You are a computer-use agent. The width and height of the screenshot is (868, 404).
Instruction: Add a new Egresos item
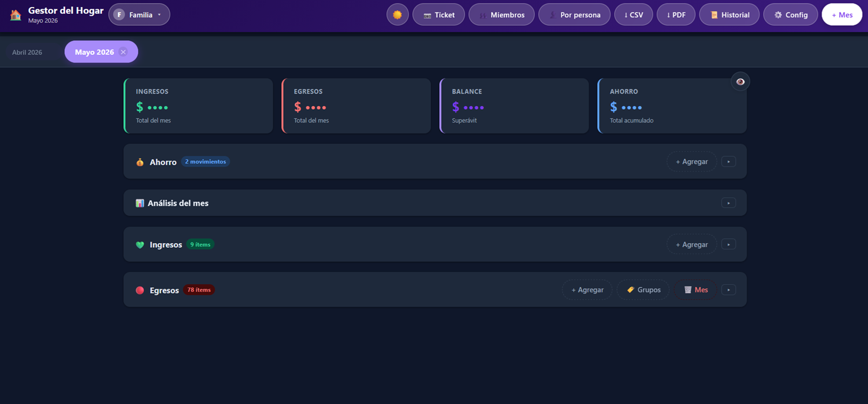point(587,290)
